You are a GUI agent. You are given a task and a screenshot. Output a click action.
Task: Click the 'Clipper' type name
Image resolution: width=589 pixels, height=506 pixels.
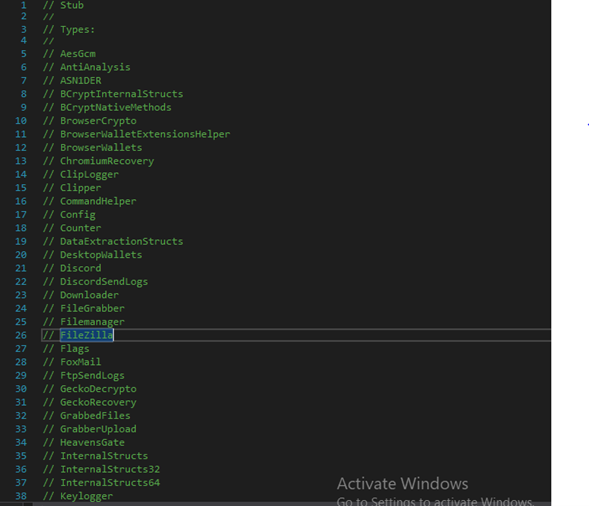tap(80, 188)
